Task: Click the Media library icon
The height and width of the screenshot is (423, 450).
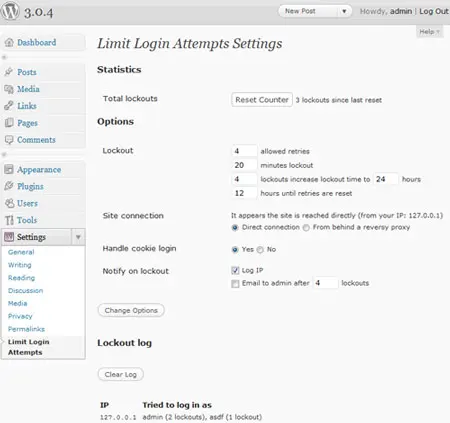Action: click(9, 89)
